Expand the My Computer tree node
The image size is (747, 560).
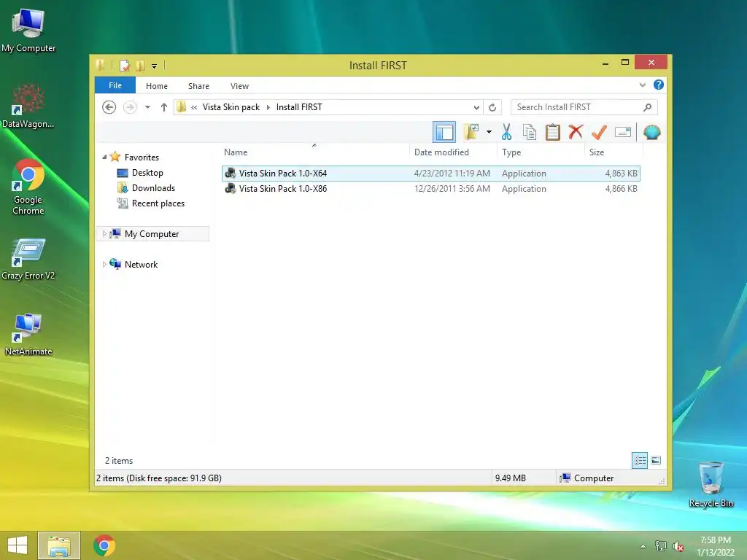coord(104,234)
